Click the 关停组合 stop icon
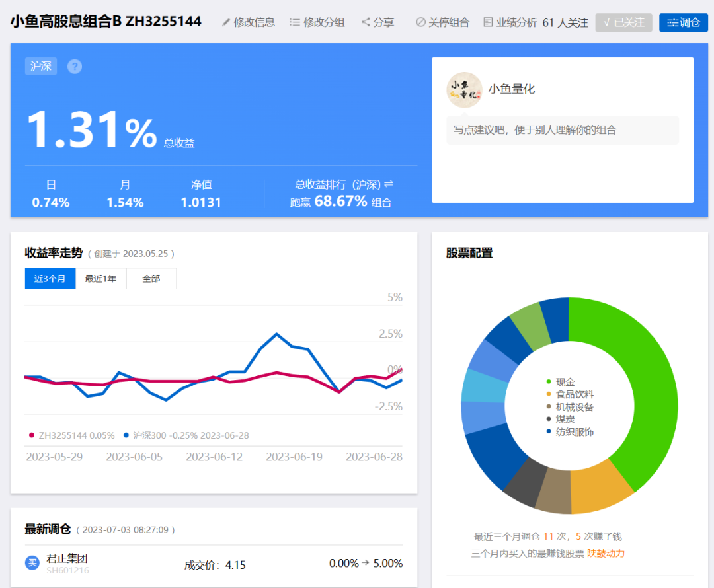Screen dimensions: 714x588 [x=420, y=22]
